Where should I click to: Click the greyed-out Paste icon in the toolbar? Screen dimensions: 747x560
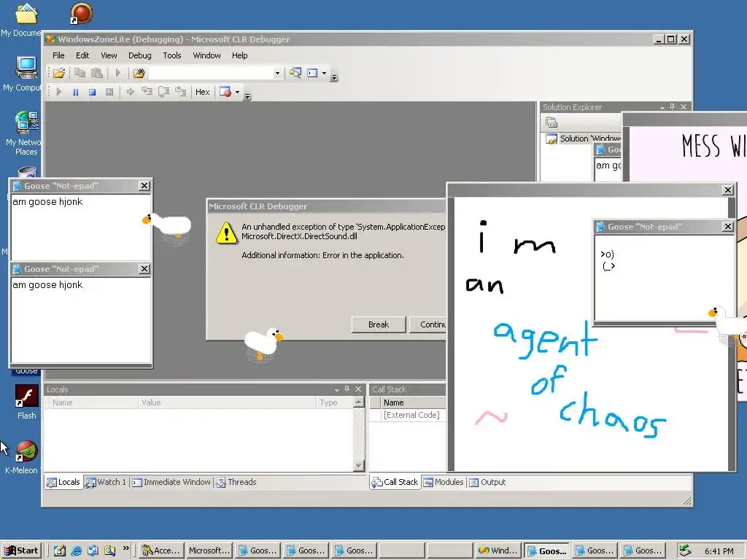tap(97, 73)
